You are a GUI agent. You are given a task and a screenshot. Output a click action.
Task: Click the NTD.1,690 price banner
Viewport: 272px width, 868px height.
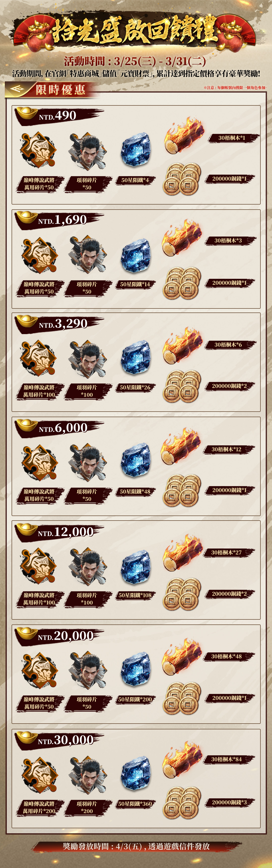pos(59,220)
